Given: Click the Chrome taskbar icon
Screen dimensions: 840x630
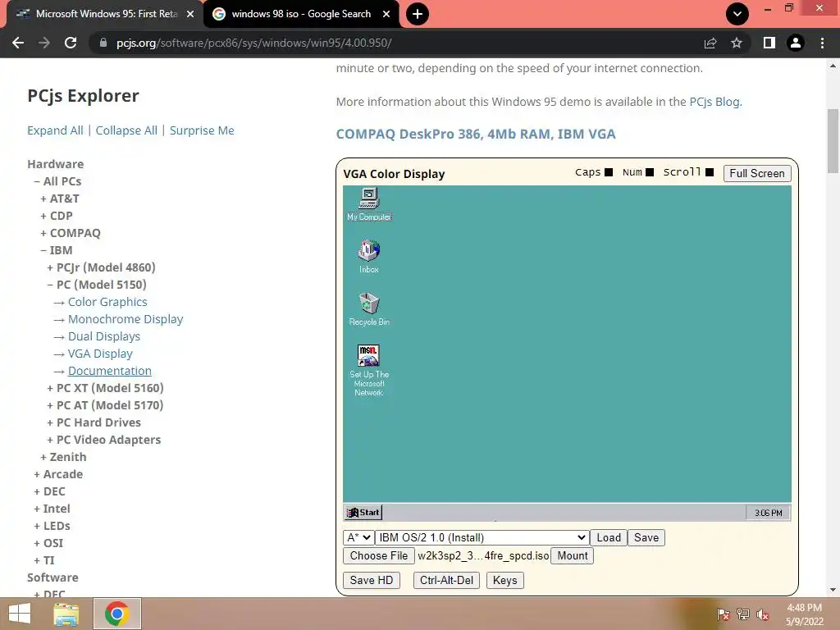Looking at the screenshot, I should pyautogui.click(x=117, y=614).
